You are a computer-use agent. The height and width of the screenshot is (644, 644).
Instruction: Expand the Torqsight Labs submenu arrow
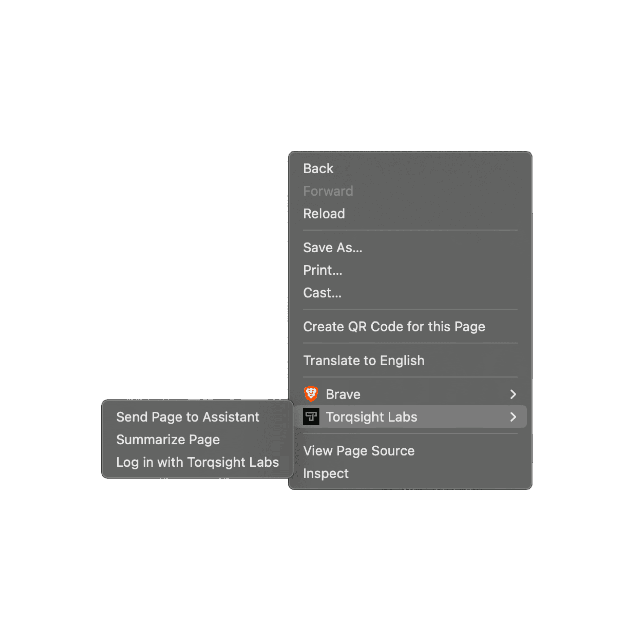(x=513, y=417)
